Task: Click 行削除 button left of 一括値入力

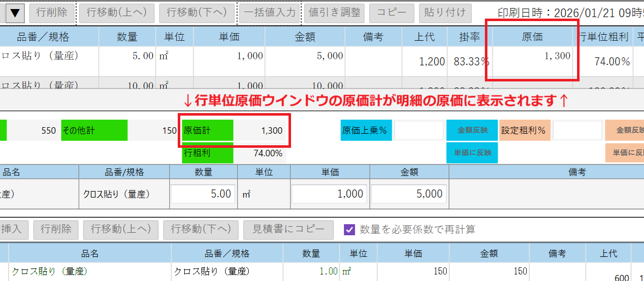Action: tap(51, 13)
